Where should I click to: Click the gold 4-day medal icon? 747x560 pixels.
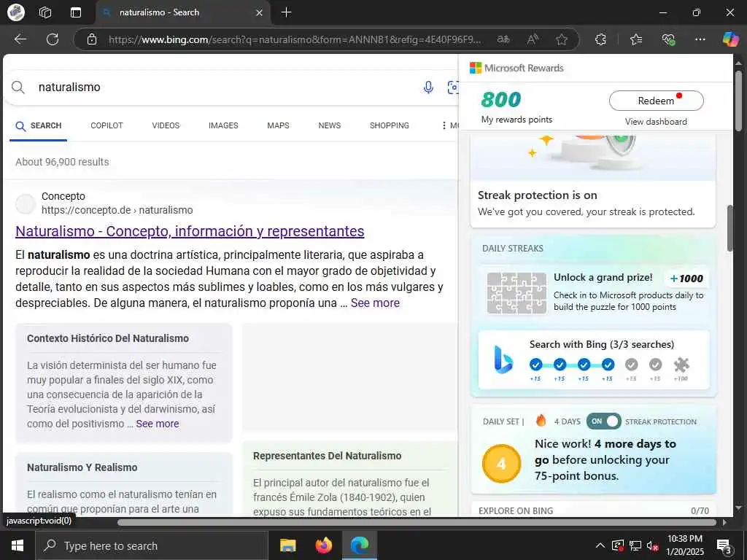pos(501,463)
